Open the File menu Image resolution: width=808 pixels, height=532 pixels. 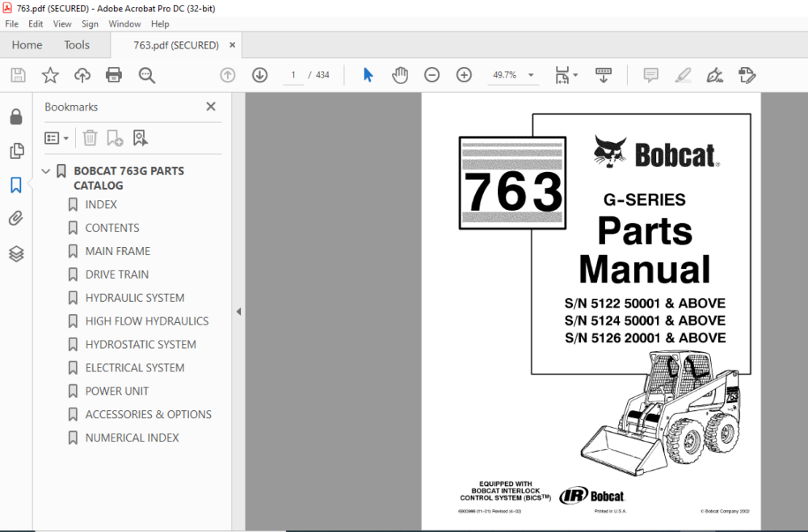[x=11, y=23]
